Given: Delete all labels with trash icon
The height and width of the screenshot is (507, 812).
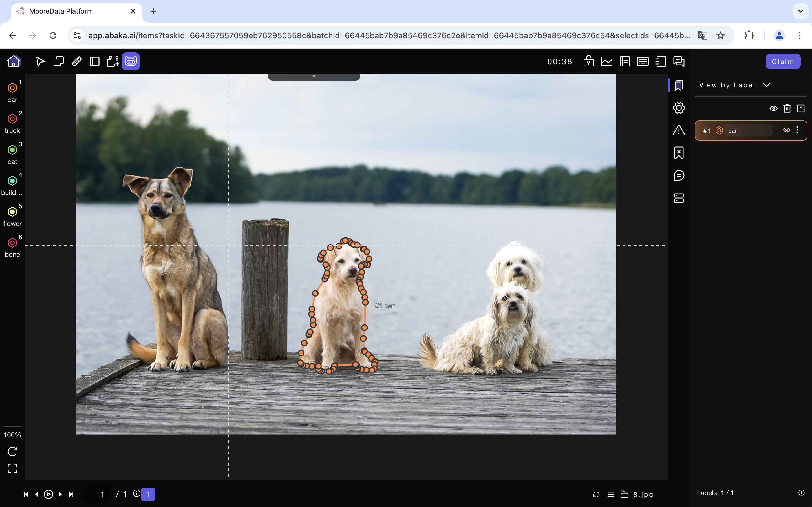Looking at the screenshot, I should pos(787,108).
